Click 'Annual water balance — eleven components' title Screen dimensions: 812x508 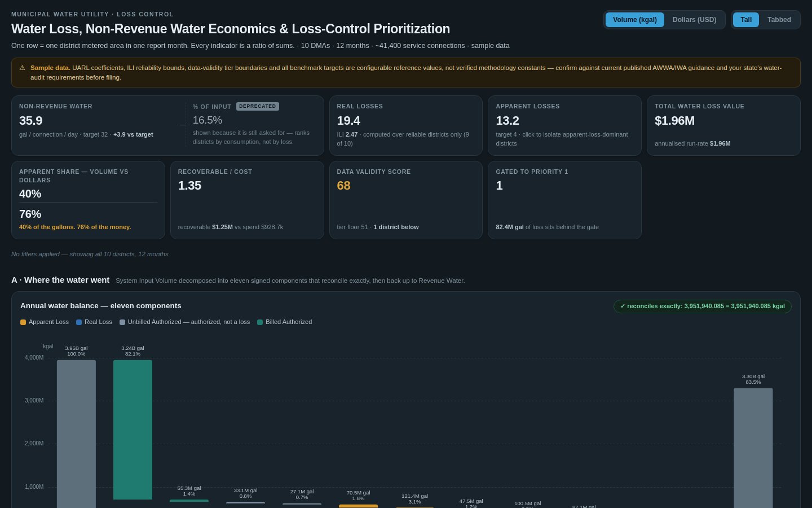pos(101,306)
